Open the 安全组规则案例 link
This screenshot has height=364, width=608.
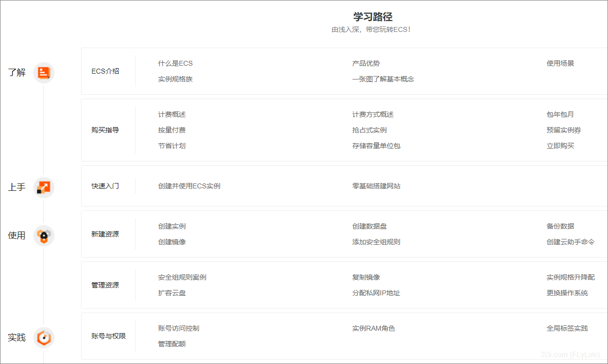[x=182, y=277]
